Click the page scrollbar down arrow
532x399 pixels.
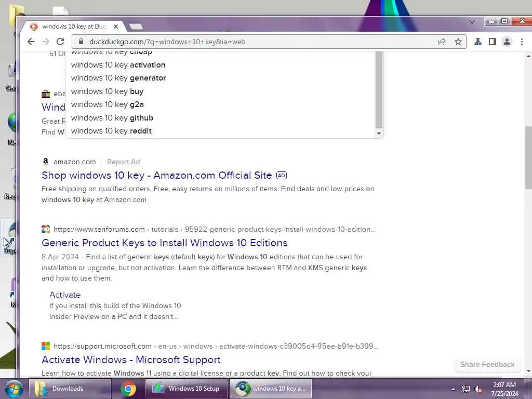(528, 371)
